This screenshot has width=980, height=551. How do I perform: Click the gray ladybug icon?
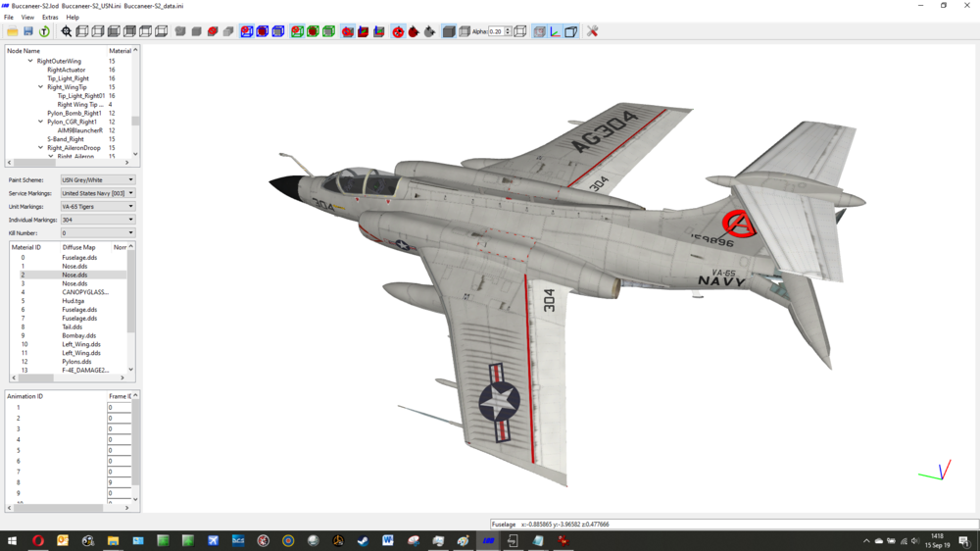point(429,31)
